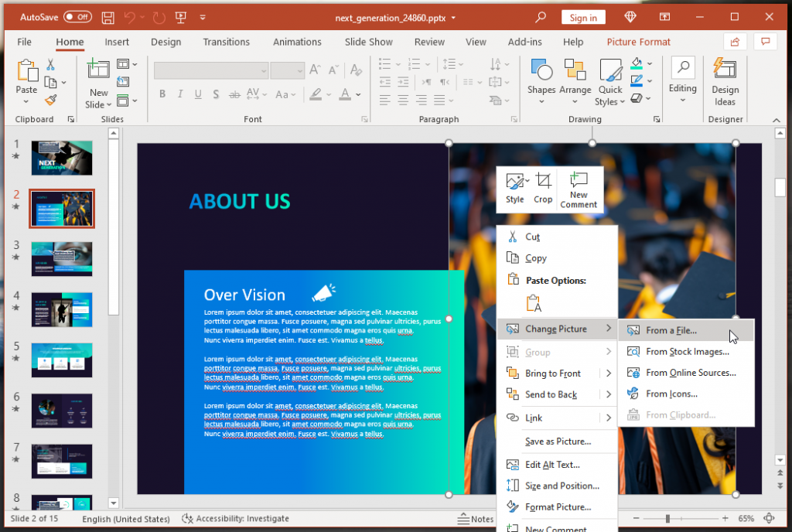Toggle Underline formatting

[x=197, y=94]
